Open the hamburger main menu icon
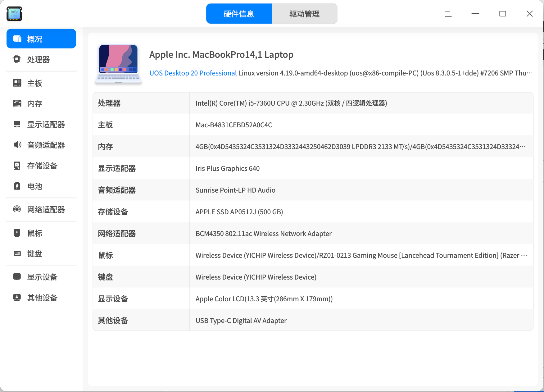The height and width of the screenshot is (392, 544). coord(448,14)
